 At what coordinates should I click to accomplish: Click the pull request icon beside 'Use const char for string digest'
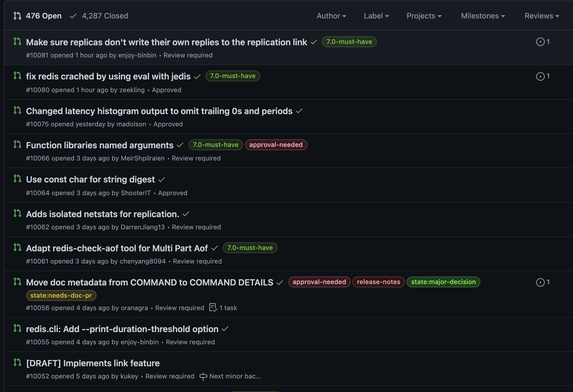coord(17,179)
